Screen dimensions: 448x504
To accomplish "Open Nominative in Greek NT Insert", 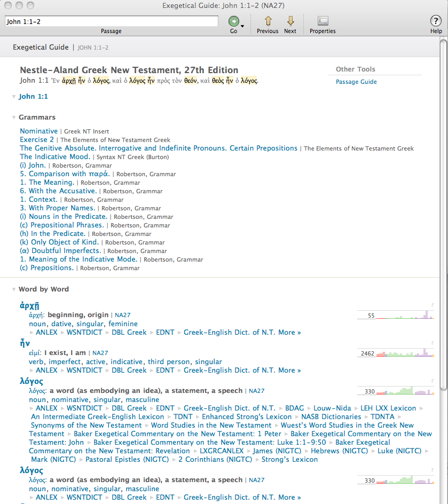I will pyautogui.click(x=39, y=131).
